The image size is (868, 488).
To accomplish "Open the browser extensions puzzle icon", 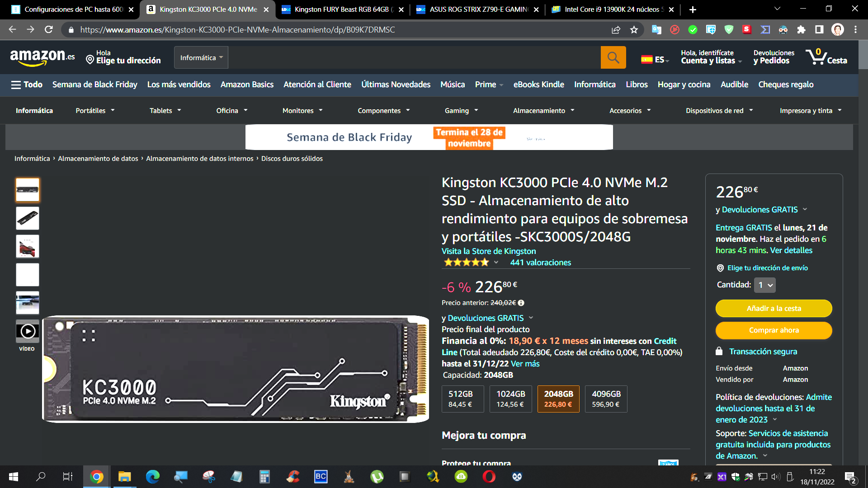I will [x=801, y=30].
